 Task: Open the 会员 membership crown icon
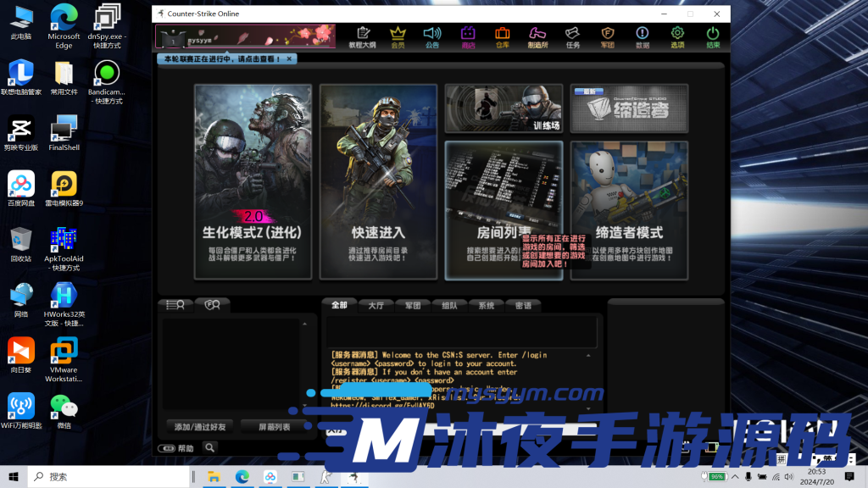(x=398, y=36)
